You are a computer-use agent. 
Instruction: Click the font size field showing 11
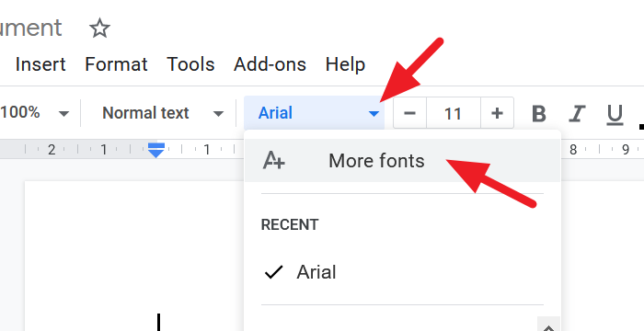pos(454,113)
